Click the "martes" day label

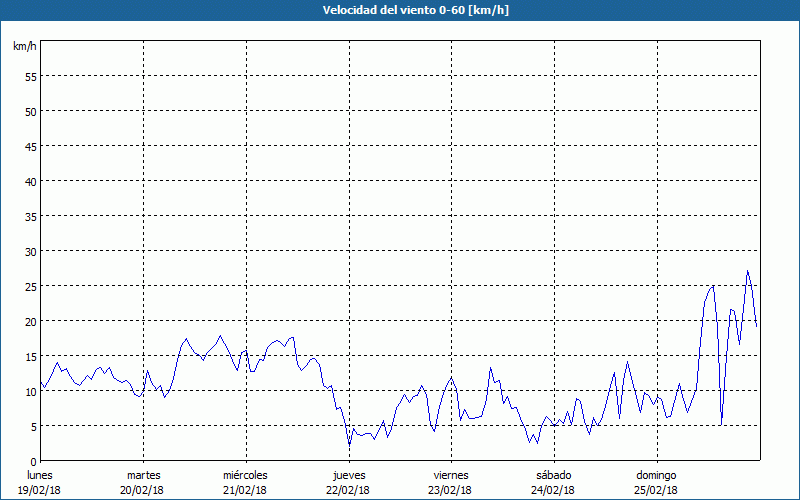pyautogui.click(x=143, y=475)
